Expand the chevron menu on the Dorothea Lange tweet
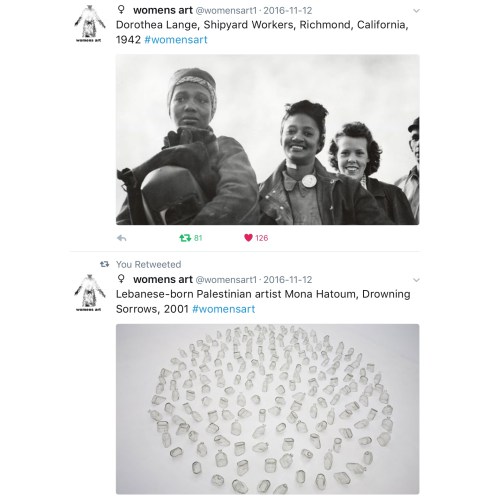Viewport: 490px width, 500px height. tap(416, 11)
